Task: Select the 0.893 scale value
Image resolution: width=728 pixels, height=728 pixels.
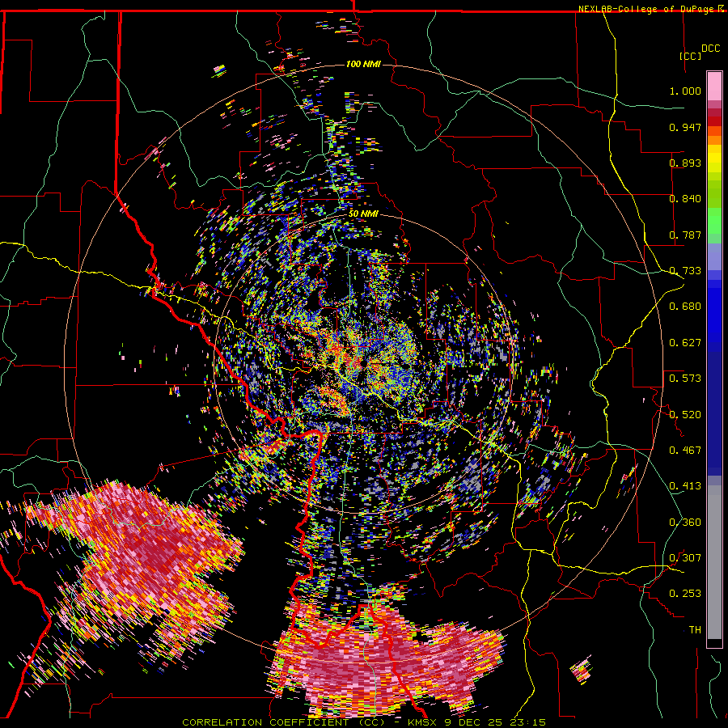Action: 685,163
